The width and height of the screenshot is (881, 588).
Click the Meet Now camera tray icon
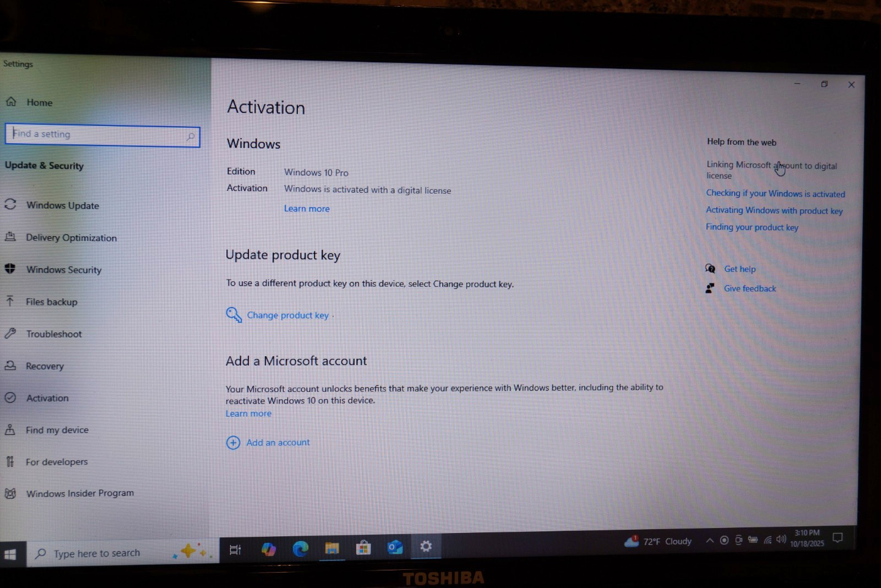738,540
